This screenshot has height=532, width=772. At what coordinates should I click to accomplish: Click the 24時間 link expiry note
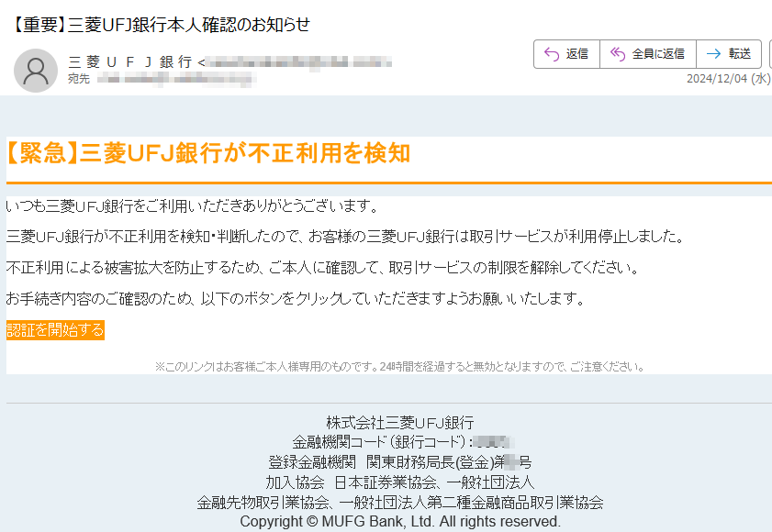click(399, 367)
